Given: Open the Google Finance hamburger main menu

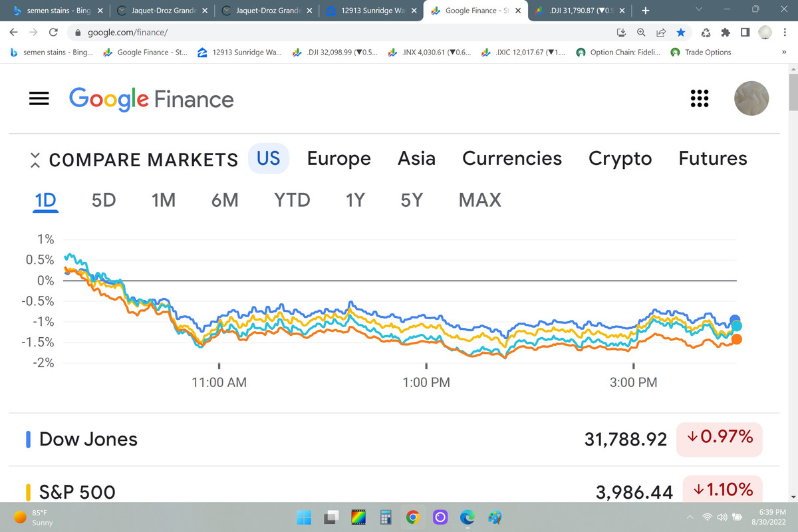Looking at the screenshot, I should pyautogui.click(x=39, y=98).
